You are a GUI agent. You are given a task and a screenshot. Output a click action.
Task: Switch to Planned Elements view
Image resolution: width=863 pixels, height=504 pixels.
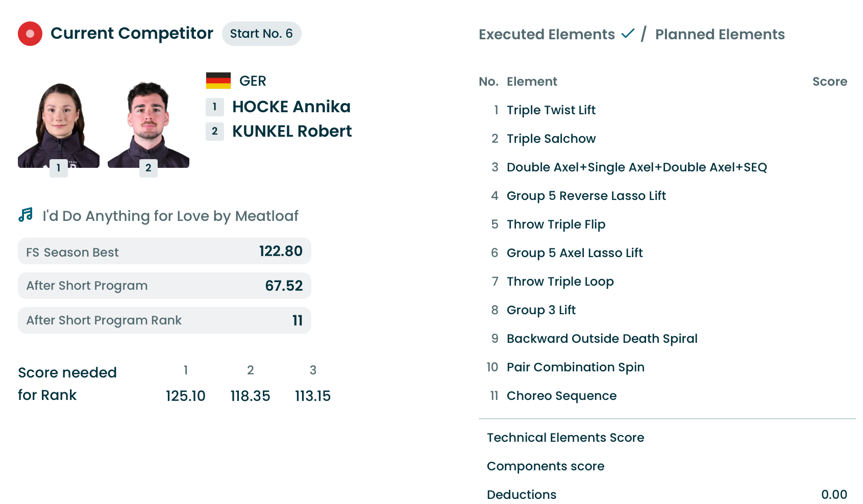(720, 34)
